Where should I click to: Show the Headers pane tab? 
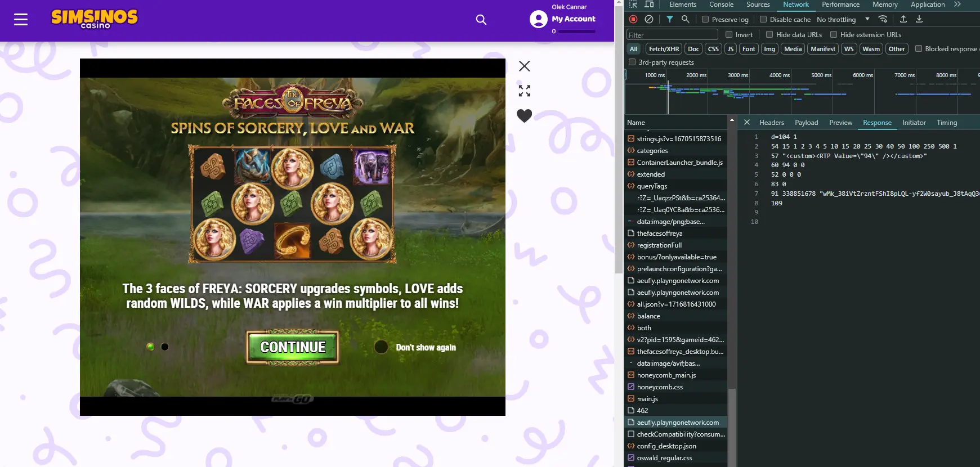(x=771, y=123)
